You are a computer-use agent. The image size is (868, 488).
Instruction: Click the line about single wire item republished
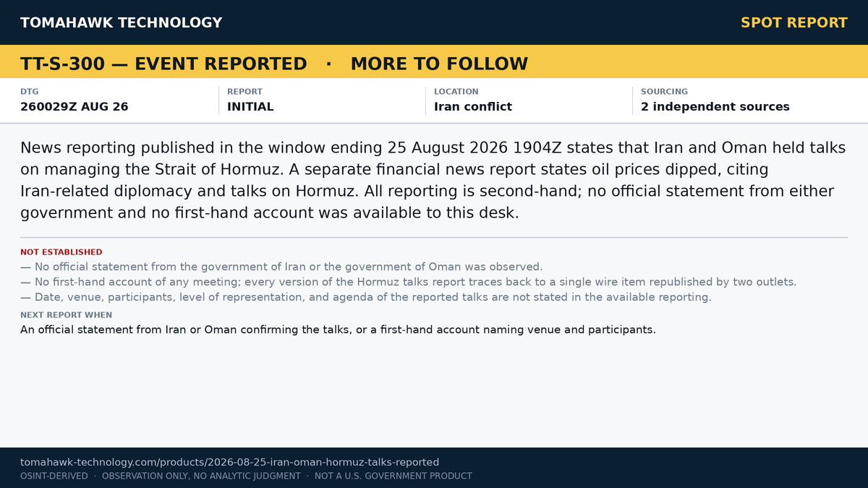pyautogui.click(x=409, y=282)
